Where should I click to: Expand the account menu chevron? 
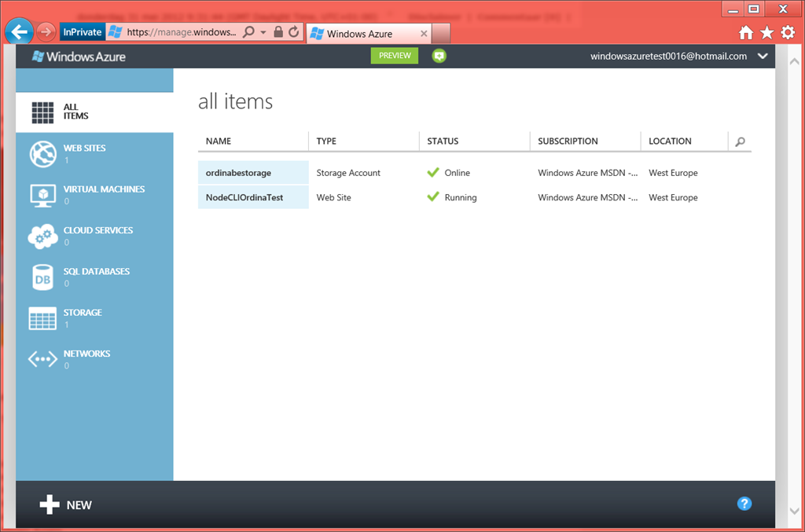click(x=761, y=57)
